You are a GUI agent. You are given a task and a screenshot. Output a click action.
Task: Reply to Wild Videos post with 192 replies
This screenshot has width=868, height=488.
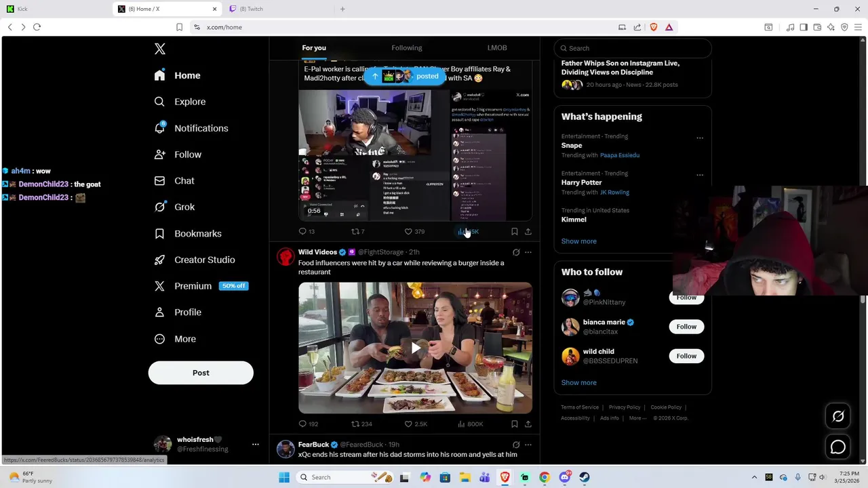(308, 424)
